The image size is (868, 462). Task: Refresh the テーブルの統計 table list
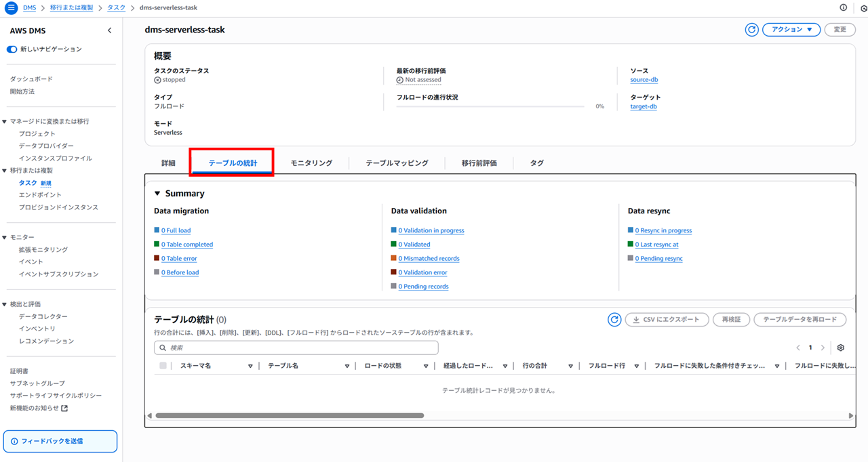coord(614,320)
